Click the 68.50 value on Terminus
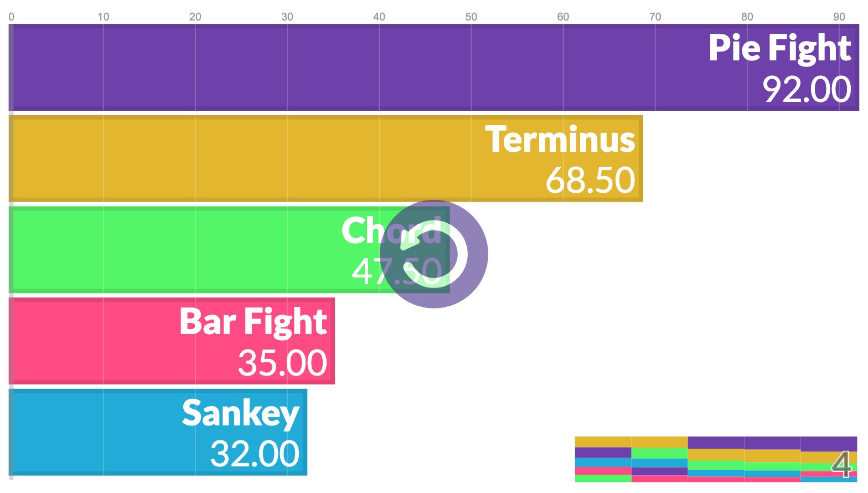Screen dimensions: 868x493 [590, 180]
